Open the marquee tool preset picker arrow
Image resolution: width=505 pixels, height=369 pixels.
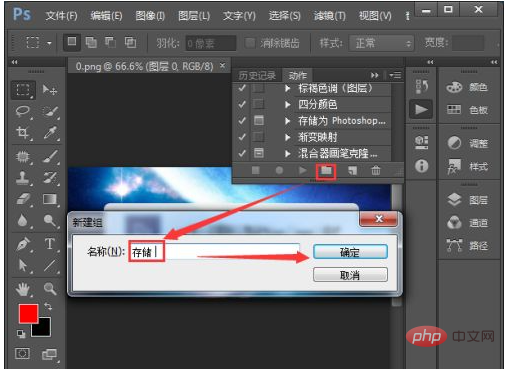(49, 43)
